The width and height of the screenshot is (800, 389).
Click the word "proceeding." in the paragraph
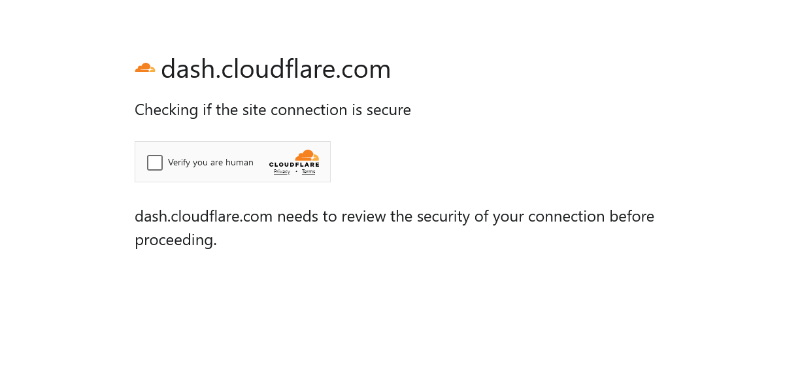tap(176, 240)
